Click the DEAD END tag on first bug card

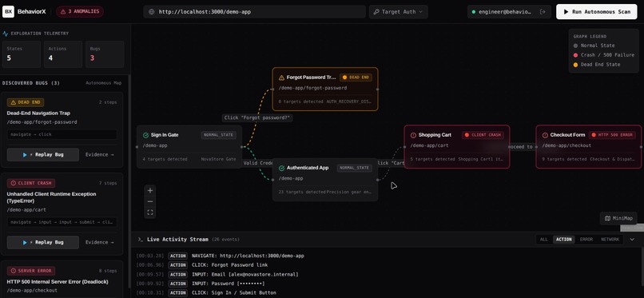26,102
